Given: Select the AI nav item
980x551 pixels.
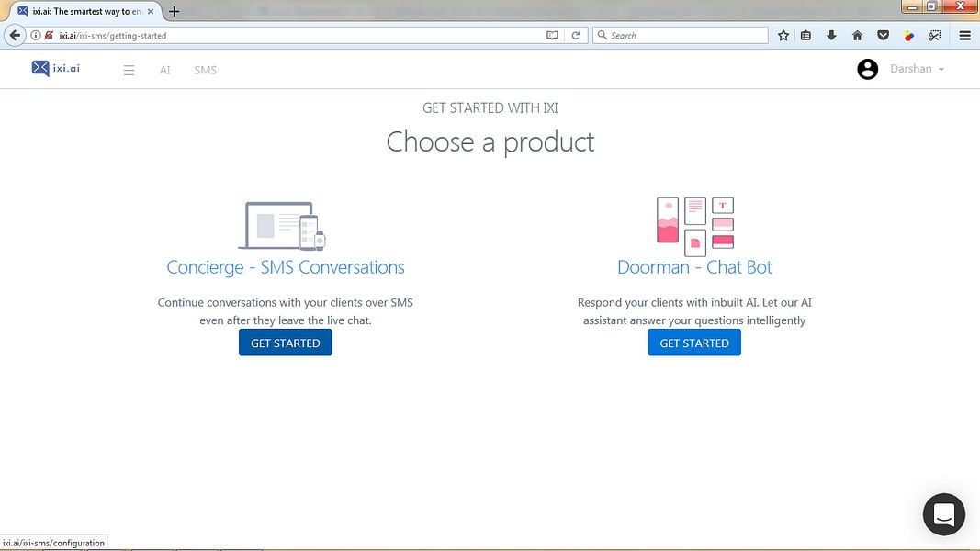Looking at the screenshot, I should point(165,70).
